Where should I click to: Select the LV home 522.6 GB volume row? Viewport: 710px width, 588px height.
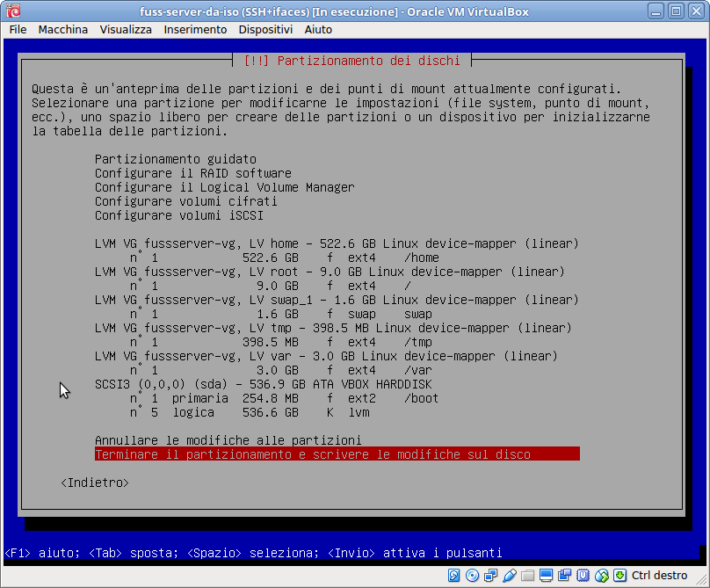337,243
